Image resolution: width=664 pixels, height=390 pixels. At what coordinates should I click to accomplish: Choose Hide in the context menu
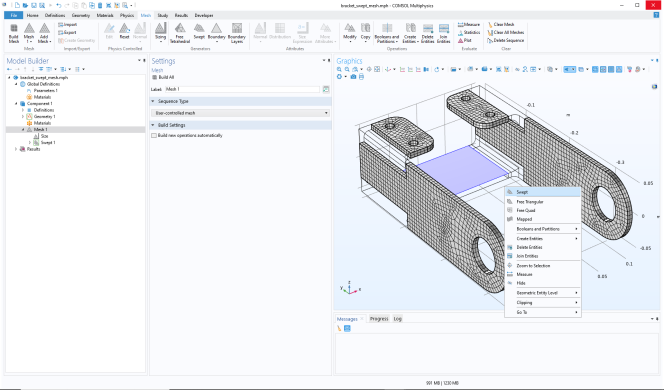point(543,283)
